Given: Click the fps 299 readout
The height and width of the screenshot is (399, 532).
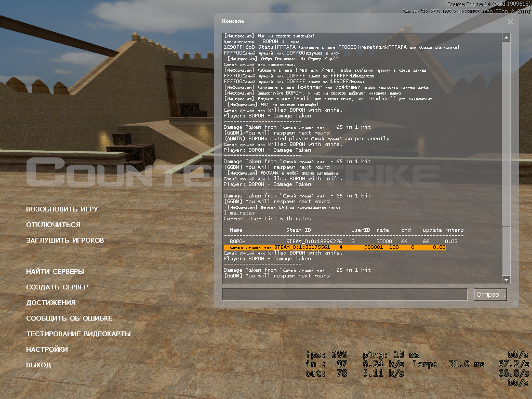Looking at the screenshot, I should pos(326,355).
